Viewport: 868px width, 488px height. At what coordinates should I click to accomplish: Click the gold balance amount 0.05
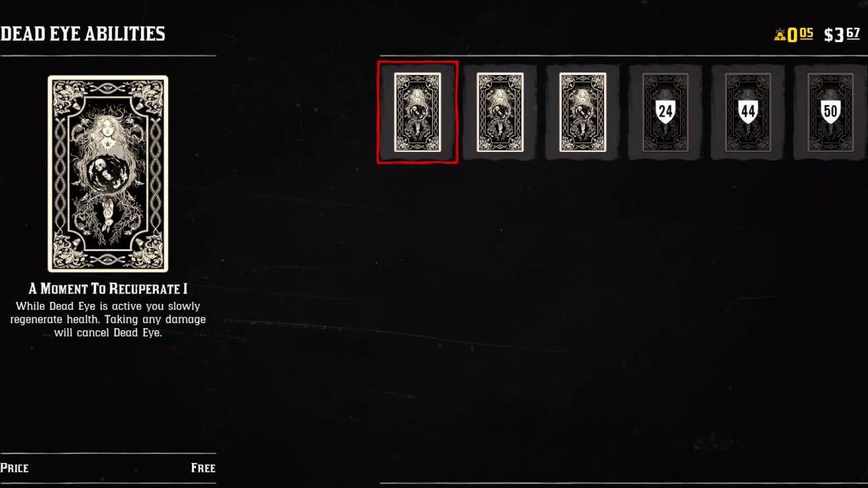pyautogui.click(x=800, y=35)
